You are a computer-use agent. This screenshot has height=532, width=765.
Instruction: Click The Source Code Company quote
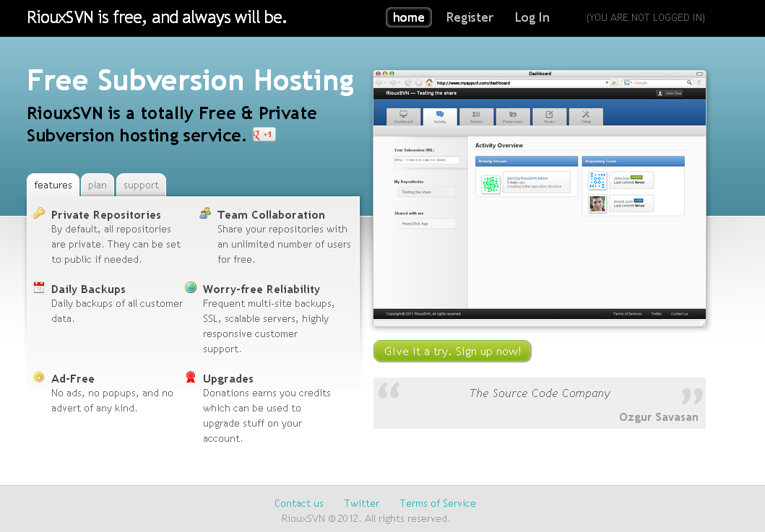(x=540, y=393)
